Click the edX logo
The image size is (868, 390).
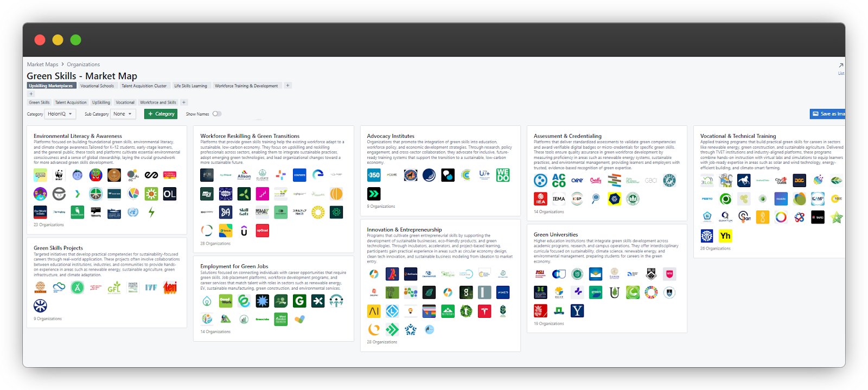coord(207,194)
